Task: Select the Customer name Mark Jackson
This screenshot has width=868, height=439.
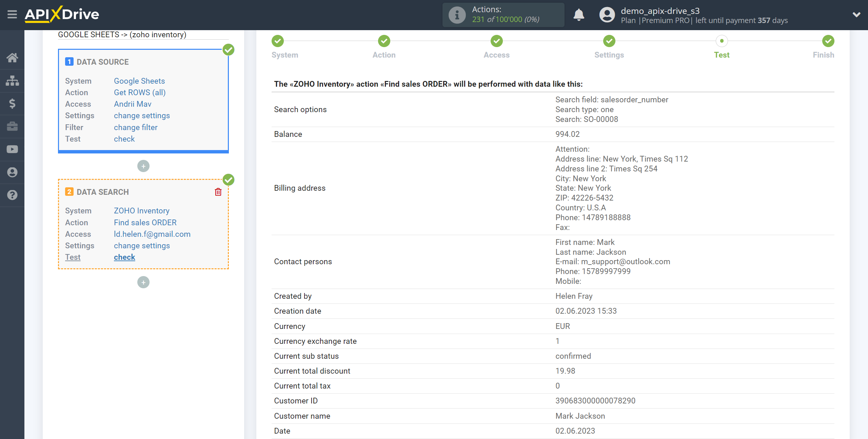Action: click(x=580, y=416)
